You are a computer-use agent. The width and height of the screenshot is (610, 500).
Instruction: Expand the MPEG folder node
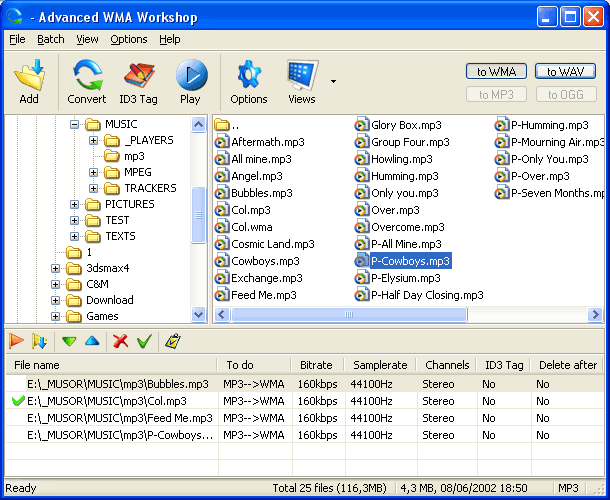pyautogui.click(x=93, y=172)
